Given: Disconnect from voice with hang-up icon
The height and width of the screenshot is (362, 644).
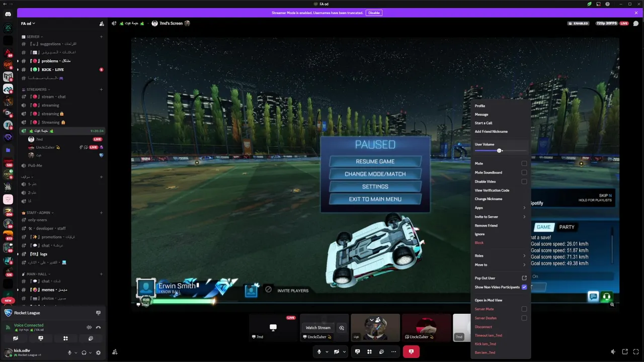Looking at the screenshot, I should [98, 327].
